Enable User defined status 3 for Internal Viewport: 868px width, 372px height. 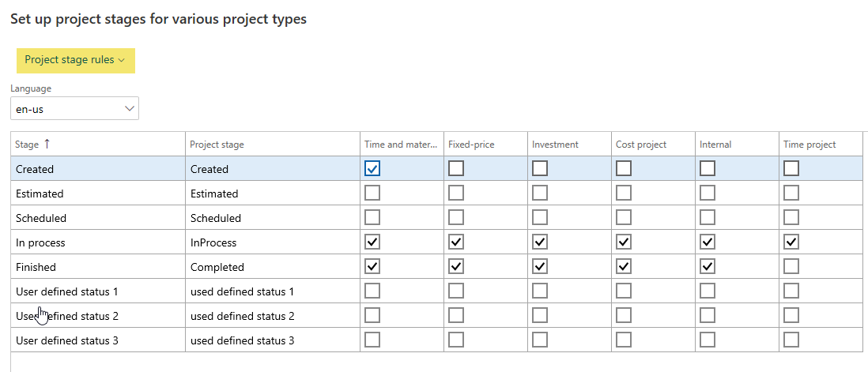[x=708, y=340]
